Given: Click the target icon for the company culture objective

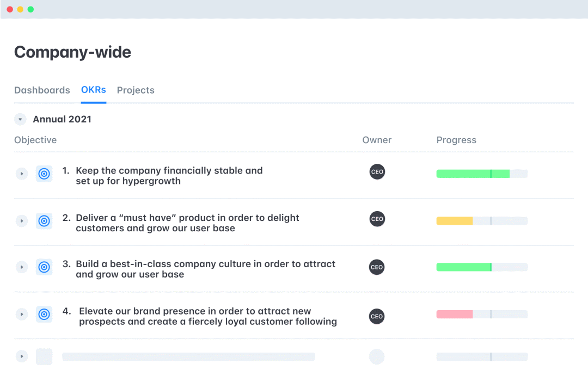Looking at the screenshot, I should (x=44, y=267).
